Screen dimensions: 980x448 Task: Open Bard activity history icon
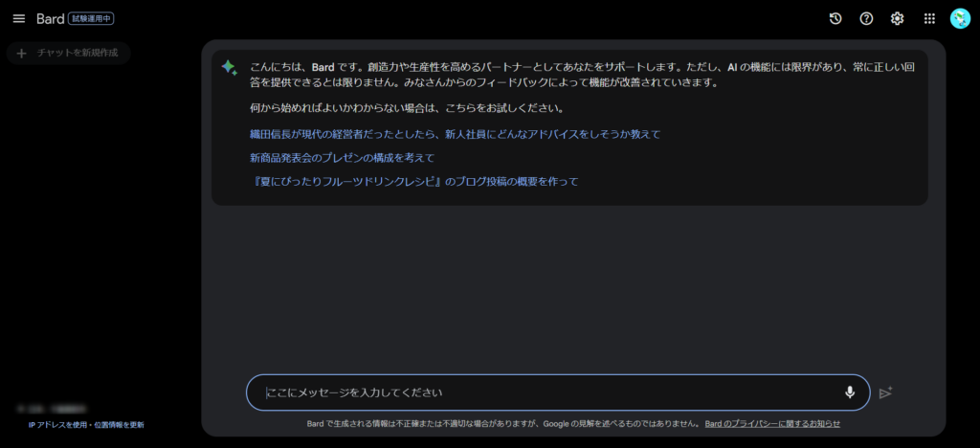click(x=835, y=19)
